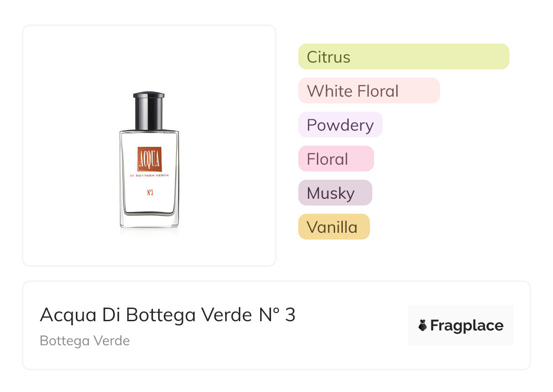Viewport: 553px width, 392px height.
Task: Click the Fragplace wordmark text
Action: pyautogui.click(x=467, y=326)
